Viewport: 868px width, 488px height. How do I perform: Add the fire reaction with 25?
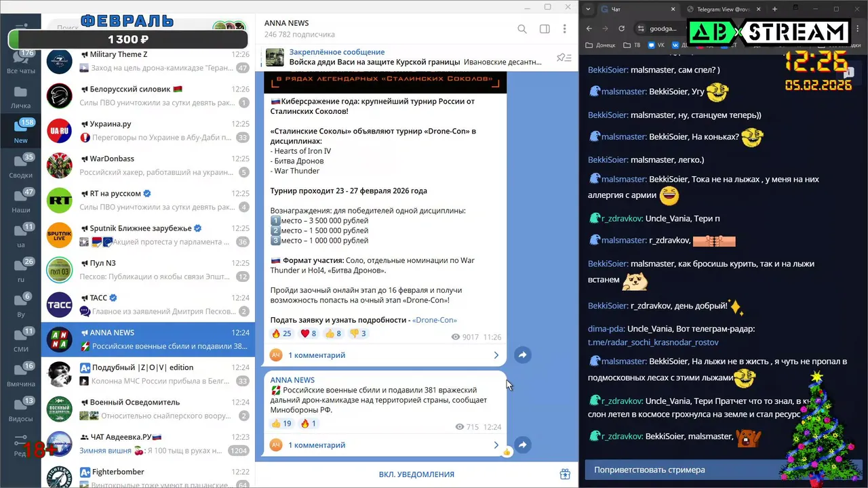(281, 333)
